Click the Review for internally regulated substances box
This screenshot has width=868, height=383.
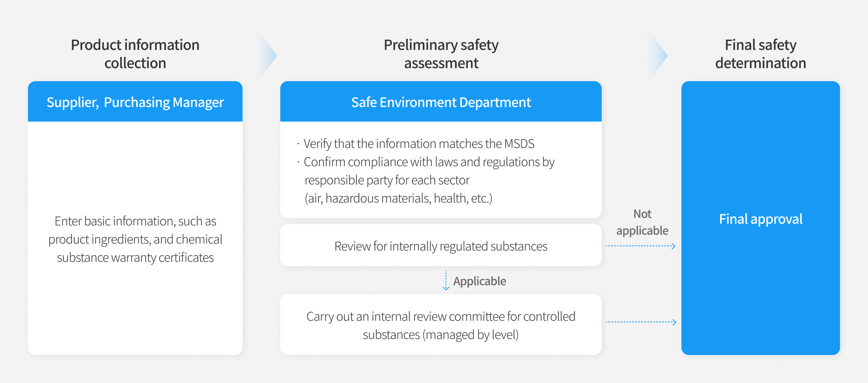pyautogui.click(x=441, y=245)
